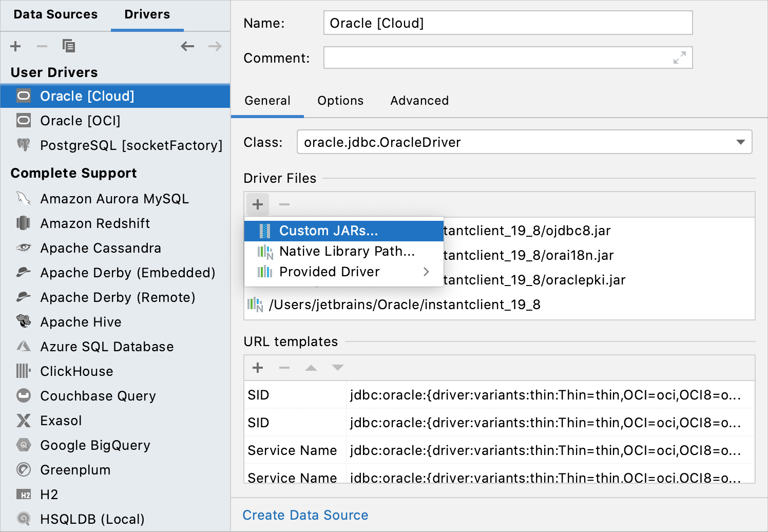Select Apache Cassandra under Complete Support
Image resolution: width=768 pixels, height=532 pixels.
[x=100, y=248]
